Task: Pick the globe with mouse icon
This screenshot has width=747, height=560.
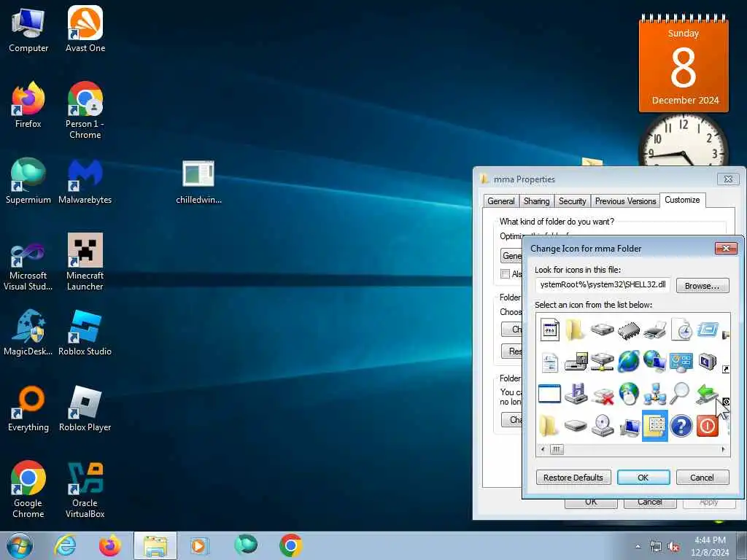Action: 629,394
